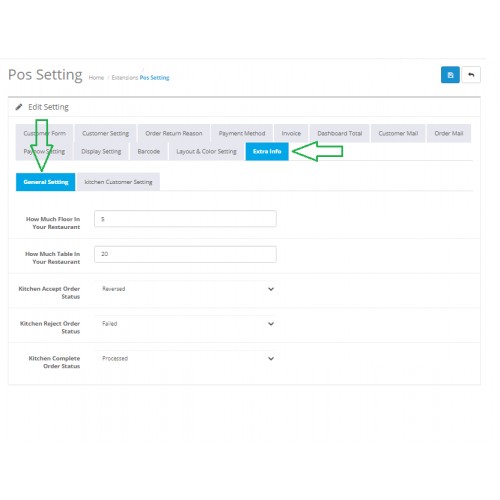Click the blue save icon button
The width and height of the screenshot is (500, 500).
(450, 75)
